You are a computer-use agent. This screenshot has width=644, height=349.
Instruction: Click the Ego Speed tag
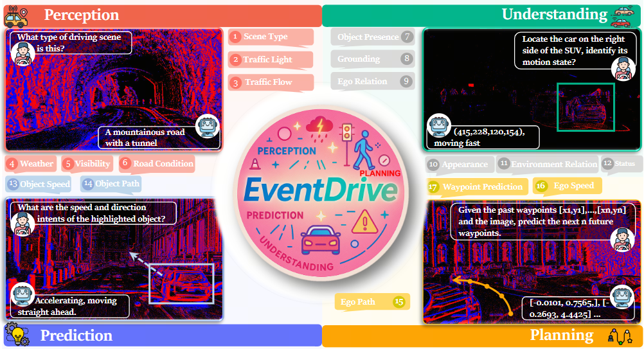[568, 186]
